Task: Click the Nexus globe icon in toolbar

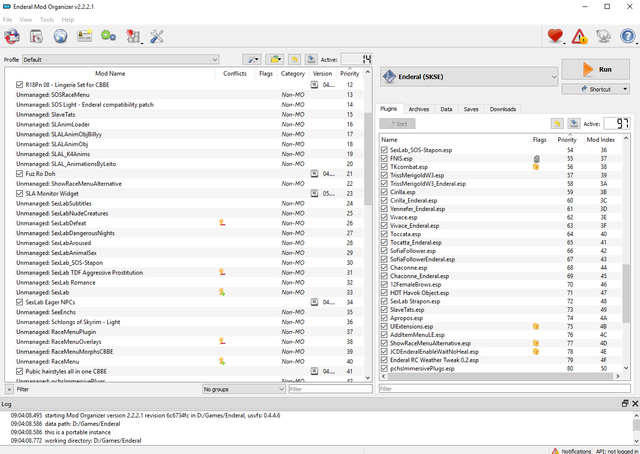Action: [60, 37]
